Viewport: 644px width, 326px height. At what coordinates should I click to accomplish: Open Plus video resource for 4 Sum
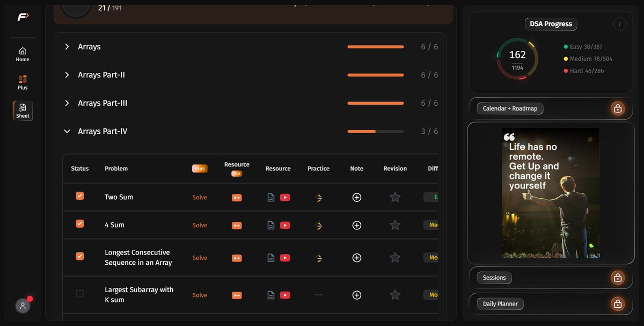pos(237,226)
